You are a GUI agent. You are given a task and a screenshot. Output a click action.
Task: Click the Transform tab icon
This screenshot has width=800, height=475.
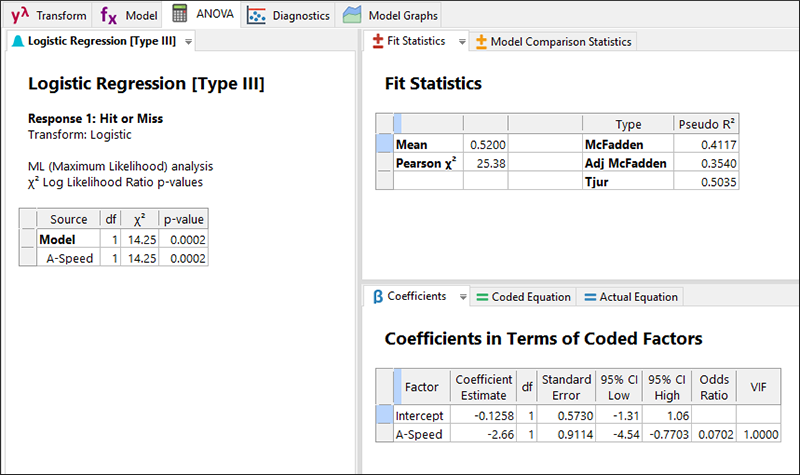click(x=18, y=15)
